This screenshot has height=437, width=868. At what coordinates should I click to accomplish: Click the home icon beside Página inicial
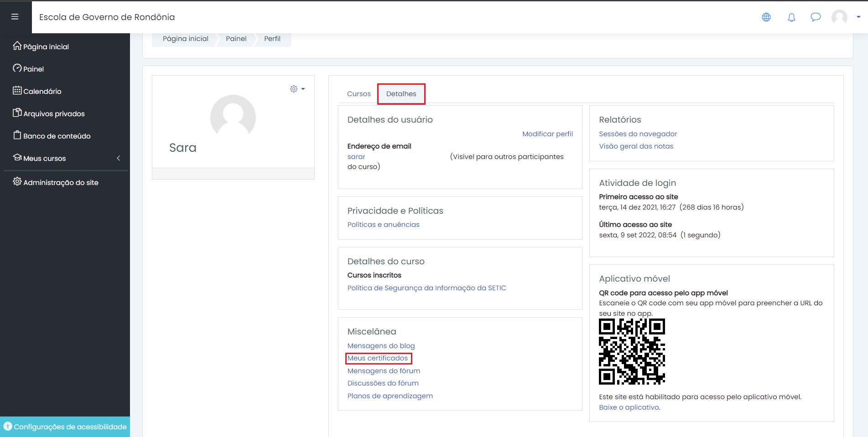click(x=17, y=46)
